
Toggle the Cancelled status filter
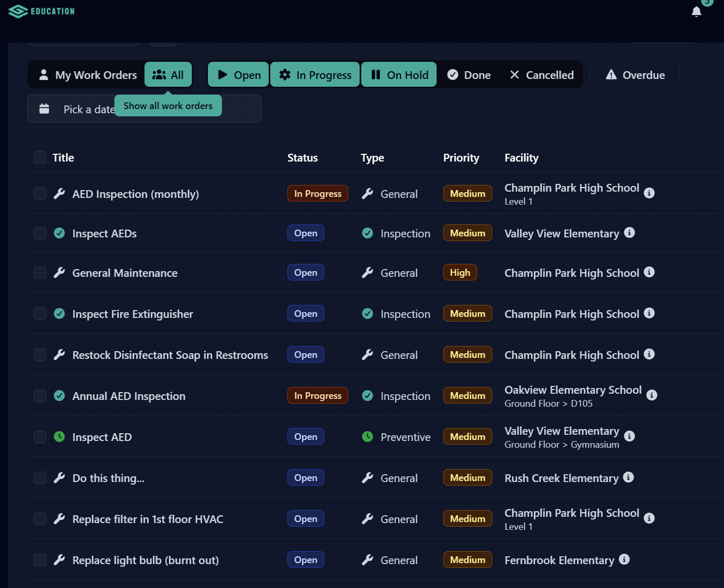tap(542, 75)
